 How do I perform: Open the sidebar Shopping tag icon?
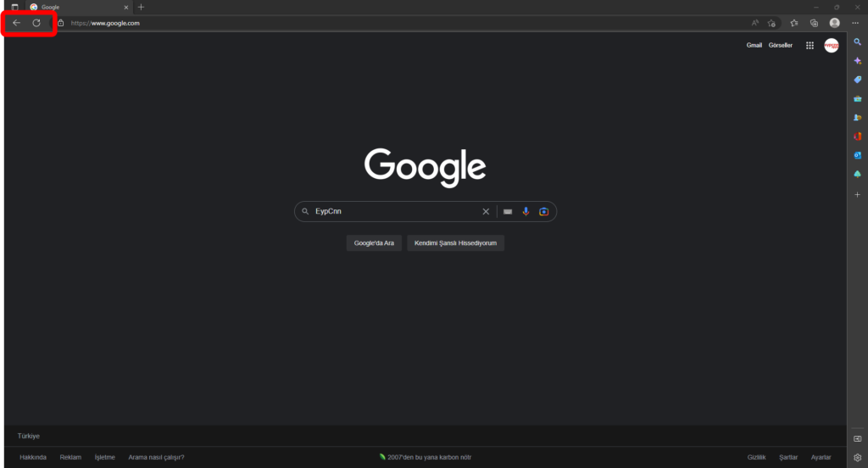[x=858, y=80]
